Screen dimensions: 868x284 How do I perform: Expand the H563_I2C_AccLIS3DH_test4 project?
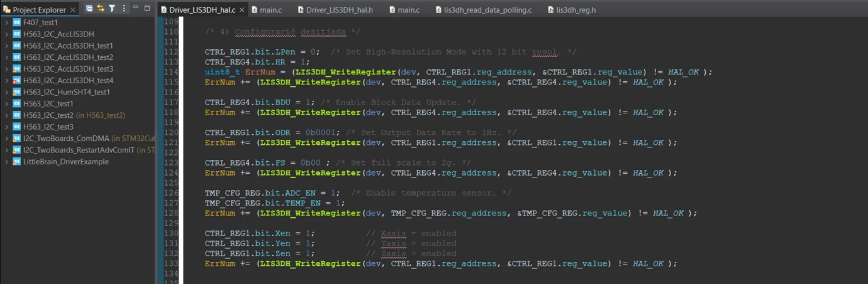click(6, 81)
